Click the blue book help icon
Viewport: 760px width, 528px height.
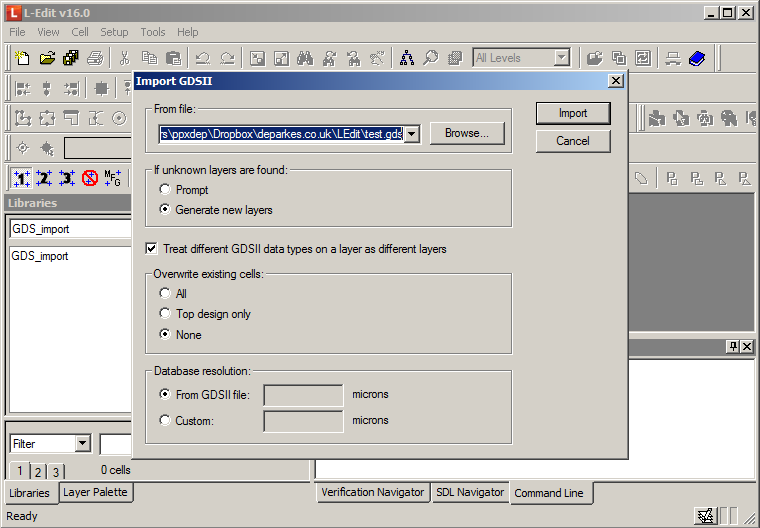point(697,58)
